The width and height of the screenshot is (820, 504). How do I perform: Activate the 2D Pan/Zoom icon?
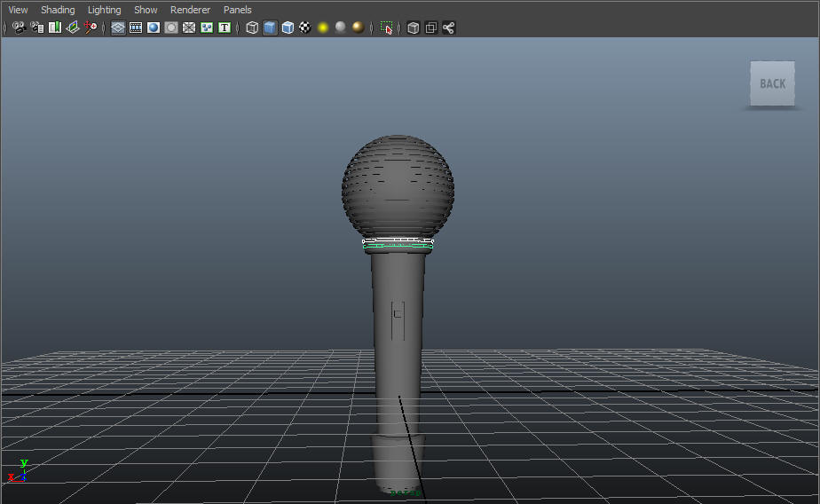(91, 28)
